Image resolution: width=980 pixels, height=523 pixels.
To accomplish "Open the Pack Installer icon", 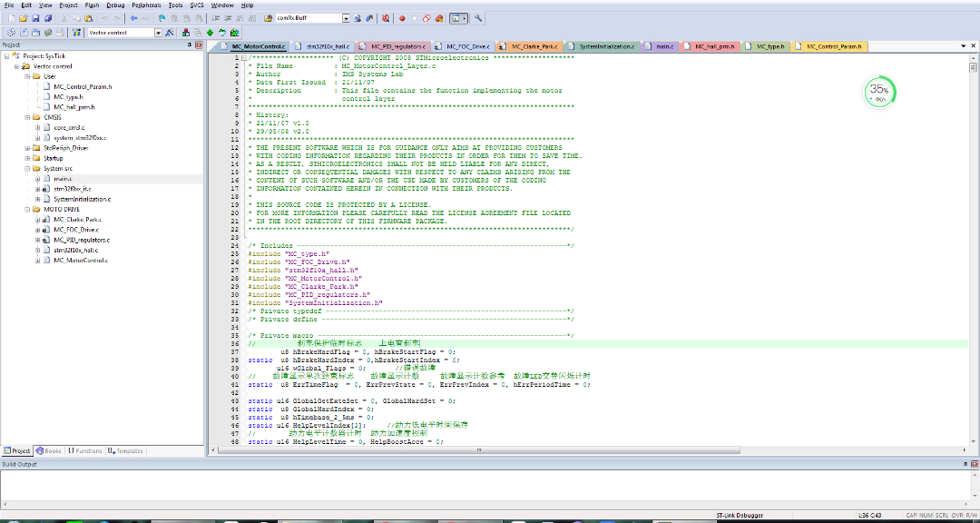I will click(x=234, y=33).
